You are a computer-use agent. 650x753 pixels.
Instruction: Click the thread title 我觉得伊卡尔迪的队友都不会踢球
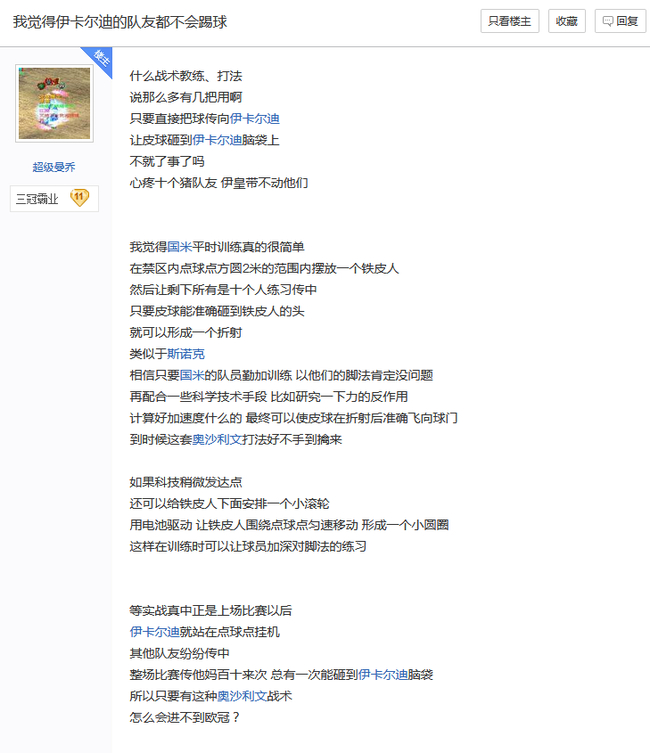coord(120,22)
